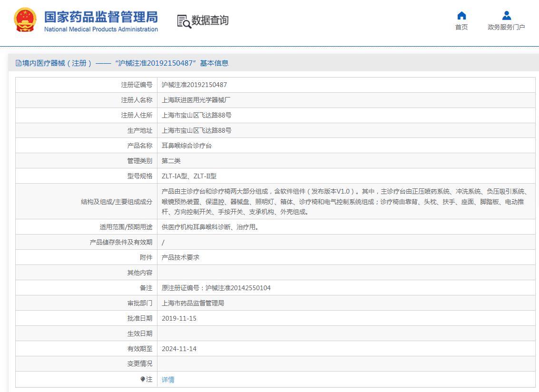Click the lightbulb icon beside 注
The width and height of the screenshot is (539, 392).
pos(143,379)
